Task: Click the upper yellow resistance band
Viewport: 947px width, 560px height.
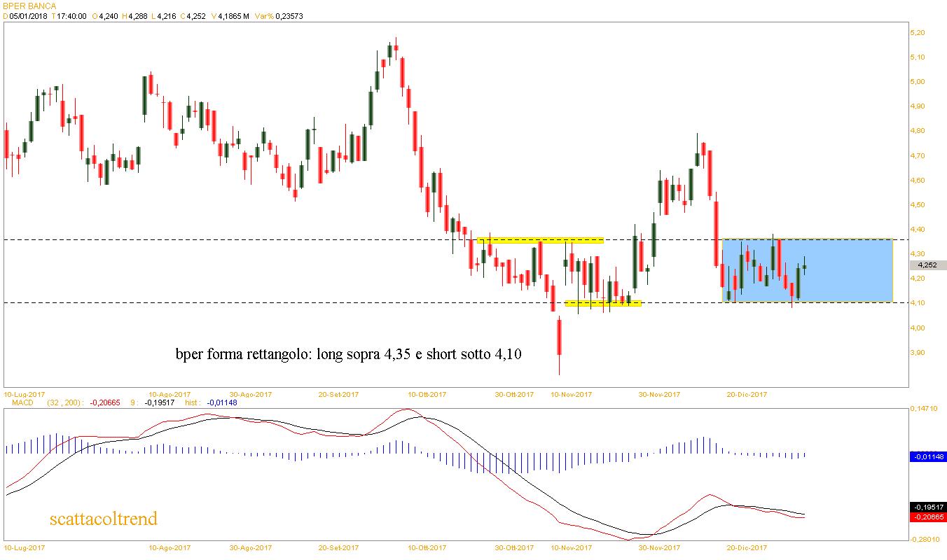Action: coord(539,240)
